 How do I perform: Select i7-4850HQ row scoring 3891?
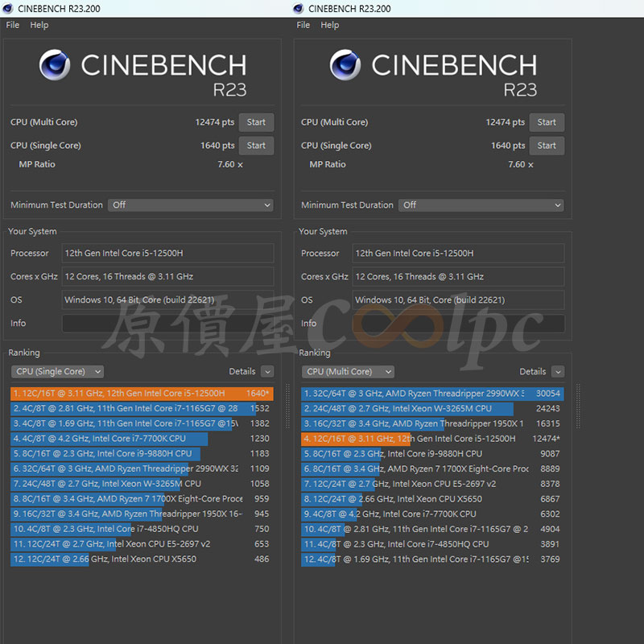click(432, 544)
